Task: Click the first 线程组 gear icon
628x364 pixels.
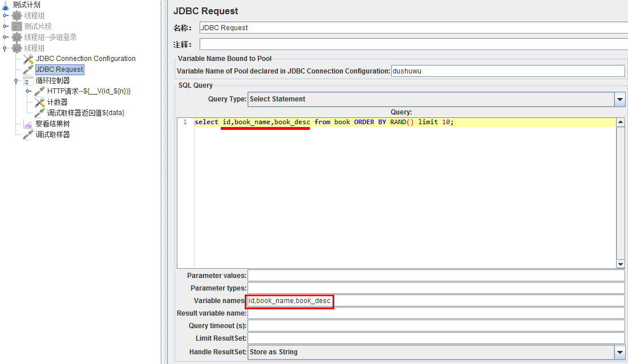Action: tap(17, 15)
